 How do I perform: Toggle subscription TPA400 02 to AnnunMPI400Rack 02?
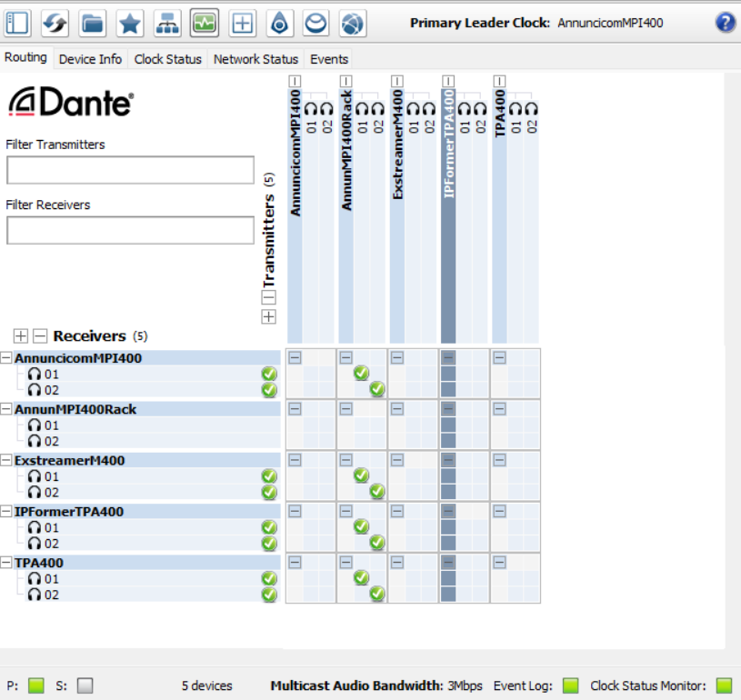(377, 595)
